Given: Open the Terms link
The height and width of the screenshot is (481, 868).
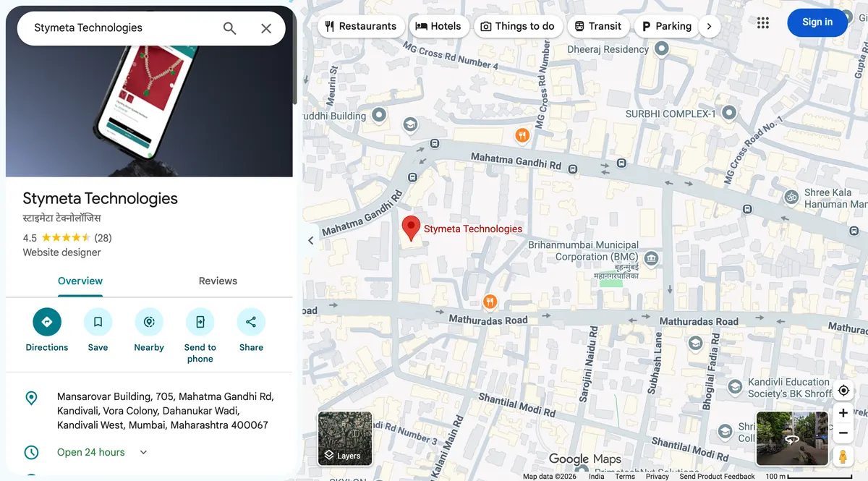Looking at the screenshot, I should tap(625, 476).
